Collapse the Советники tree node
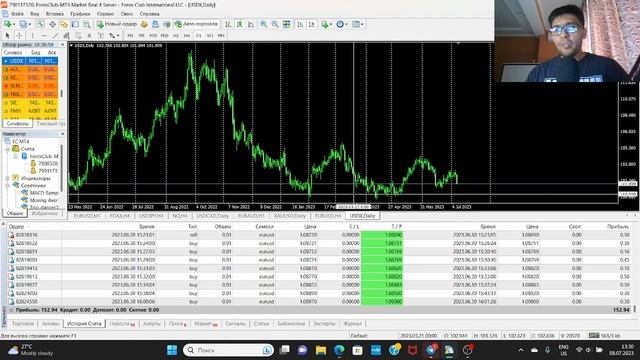This screenshot has height=360, width=640. (8, 185)
